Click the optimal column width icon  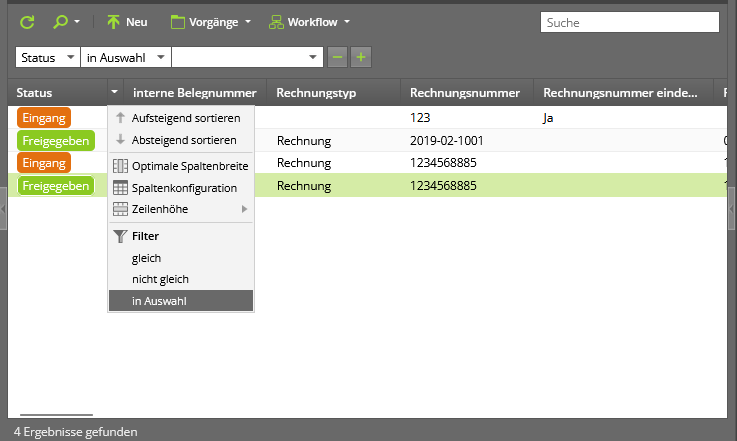[x=120, y=166]
